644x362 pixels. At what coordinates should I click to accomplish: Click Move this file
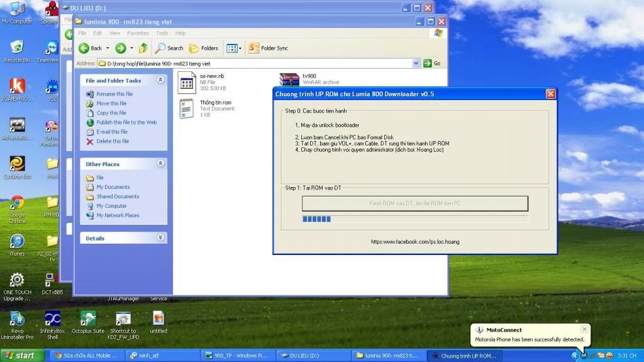pos(111,103)
